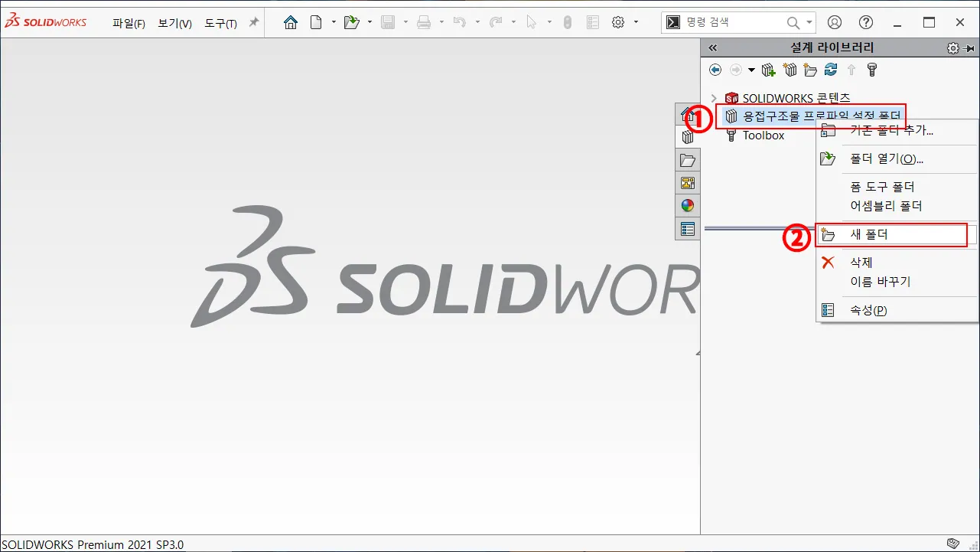The width and height of the screenshot is (980, 552).
Task: Click the Rebuild traffic light icon
Action: coord(567,23)
